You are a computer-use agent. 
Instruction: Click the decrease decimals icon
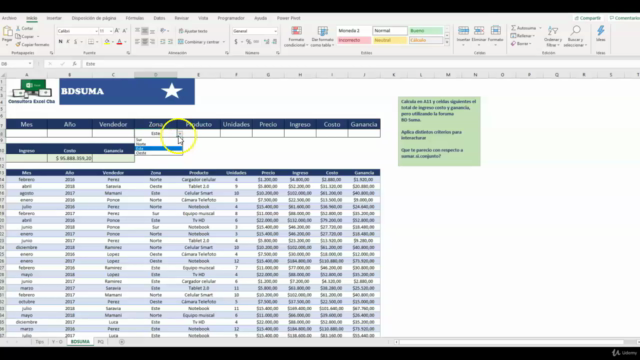[275, 42]
